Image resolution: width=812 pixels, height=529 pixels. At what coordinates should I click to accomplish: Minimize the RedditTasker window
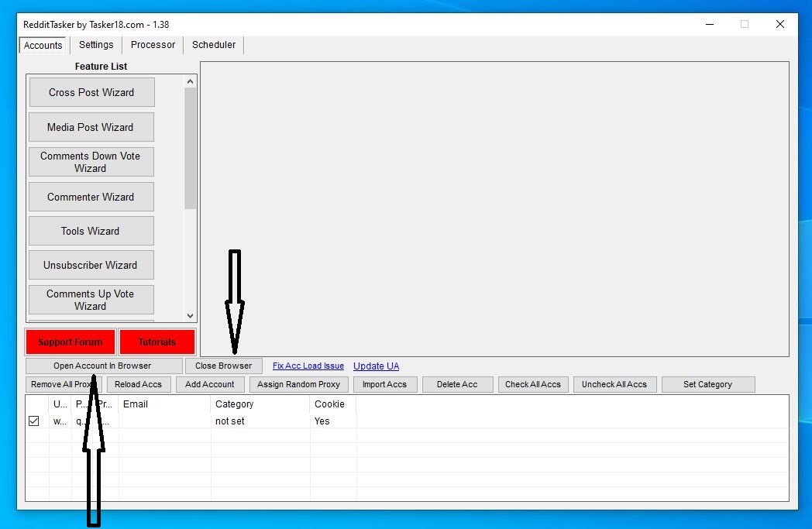[x=710, y=24]
